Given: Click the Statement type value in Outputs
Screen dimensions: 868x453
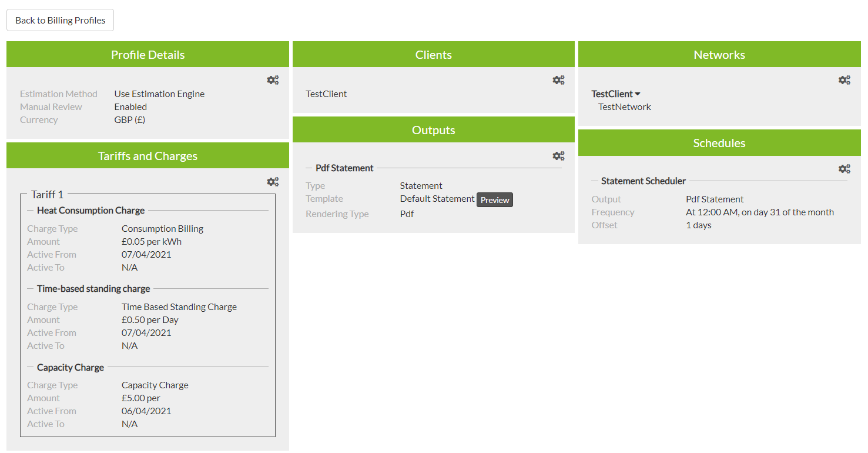Looking at the screenshot, I should point(421,185).
